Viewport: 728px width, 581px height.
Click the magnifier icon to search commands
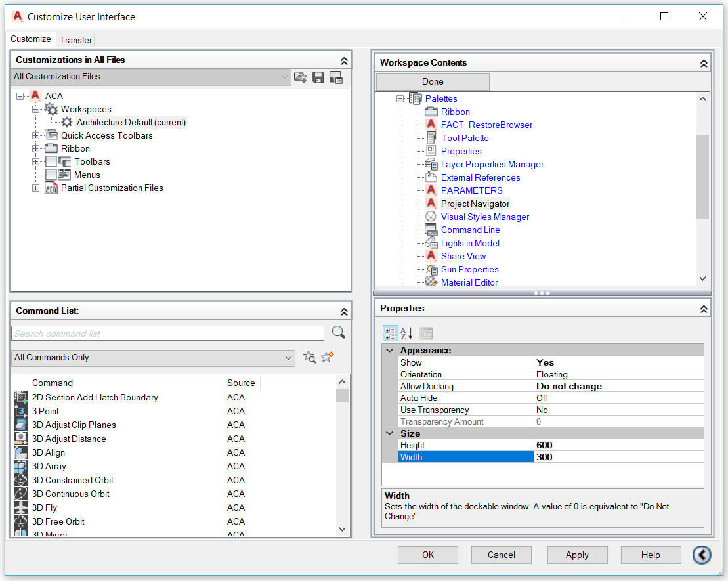(338, 333)
